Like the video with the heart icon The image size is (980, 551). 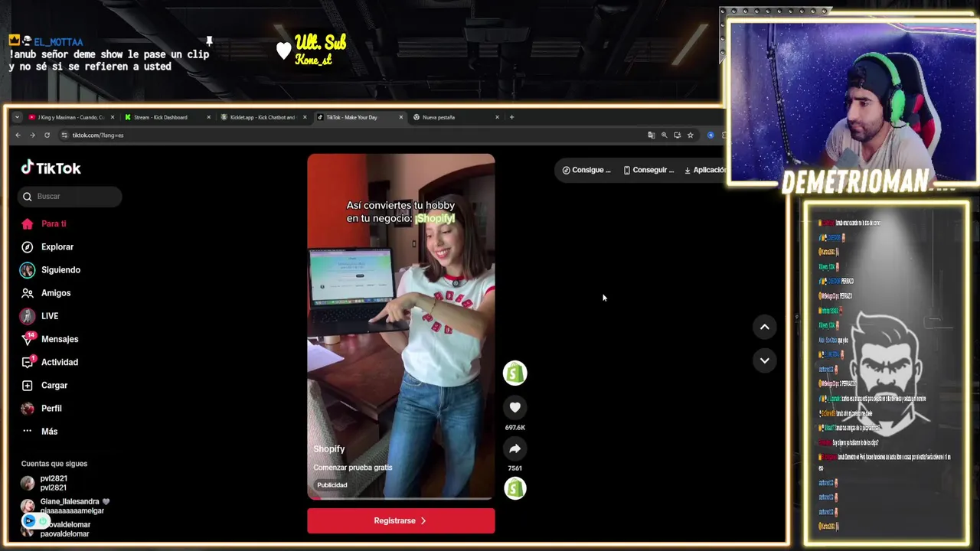click(514, 407)
